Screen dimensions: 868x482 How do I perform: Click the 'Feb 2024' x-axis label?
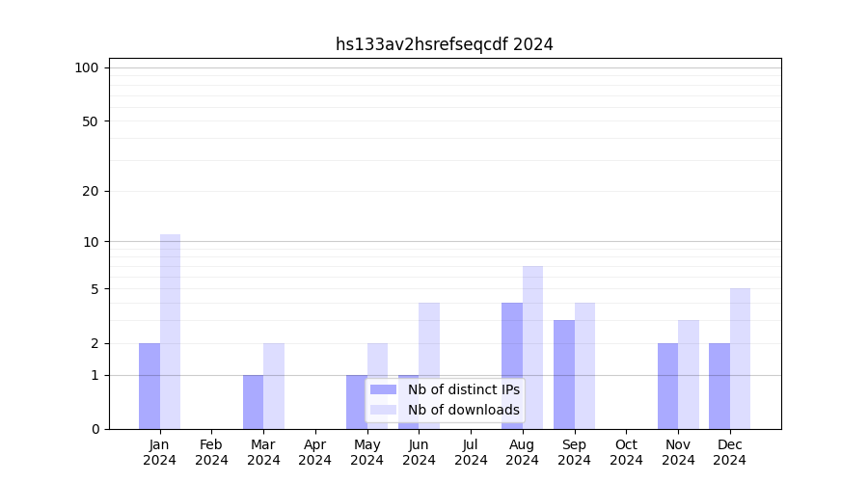211,452
